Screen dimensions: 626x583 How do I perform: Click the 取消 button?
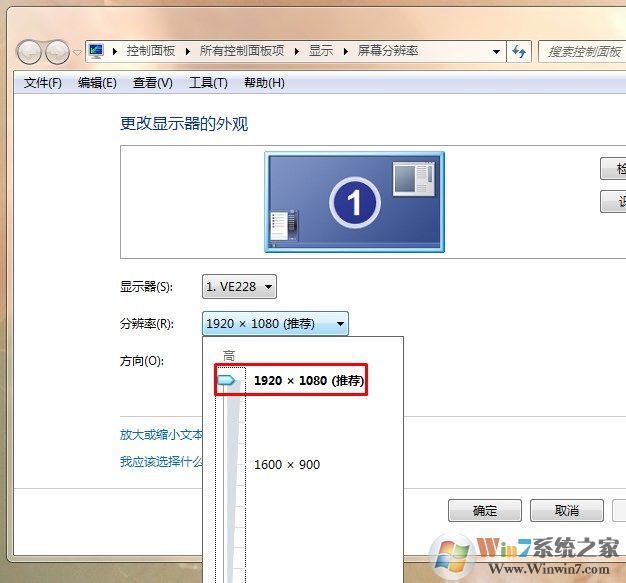click(x=566, y=511)
